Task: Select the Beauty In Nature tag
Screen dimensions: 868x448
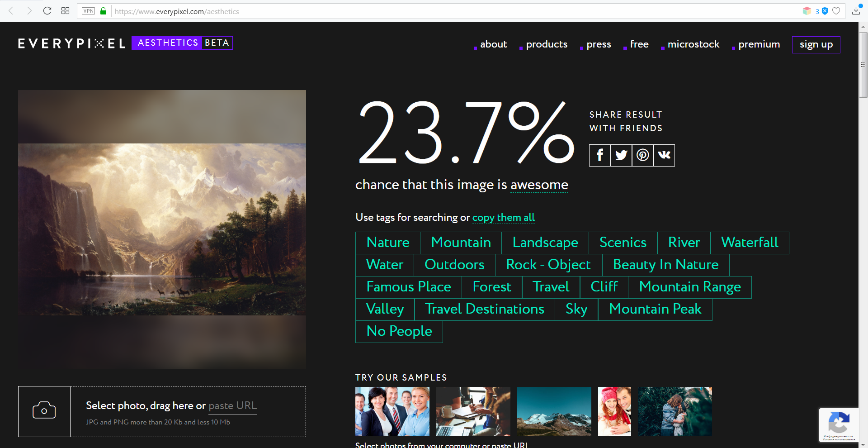Action: (x=665, y=265)
